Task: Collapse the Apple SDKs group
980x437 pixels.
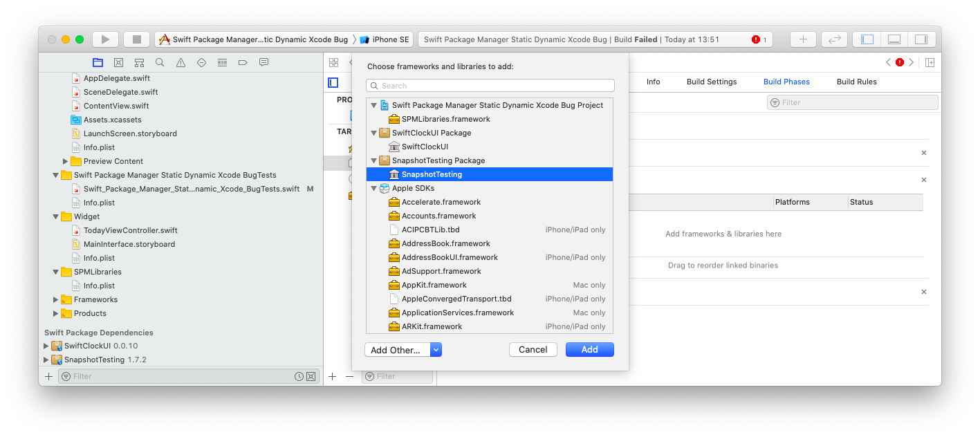Action: click(373, 188)
